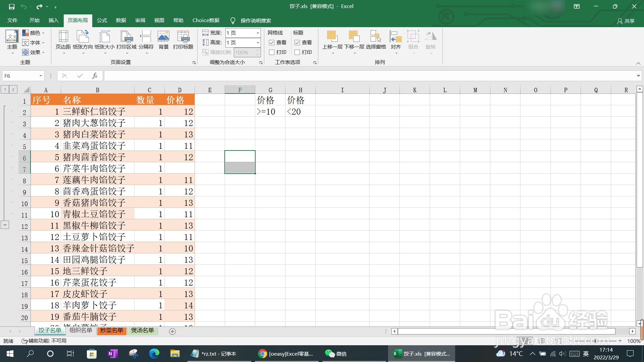Image resolution: width=644 pixels, height=362 pixels.
Task: Open the 字体 theme fonts dropdown
Action: click(34, 43)
